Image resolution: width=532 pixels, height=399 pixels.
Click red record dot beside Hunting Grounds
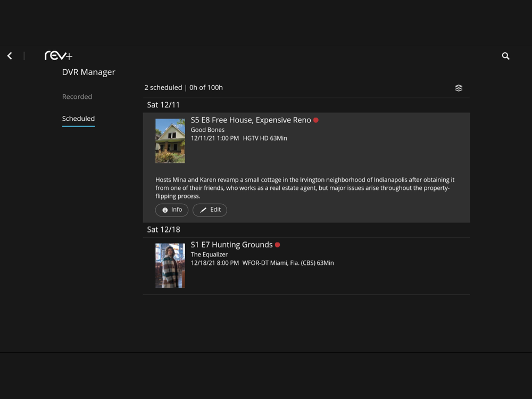click(x=278, y=245)
